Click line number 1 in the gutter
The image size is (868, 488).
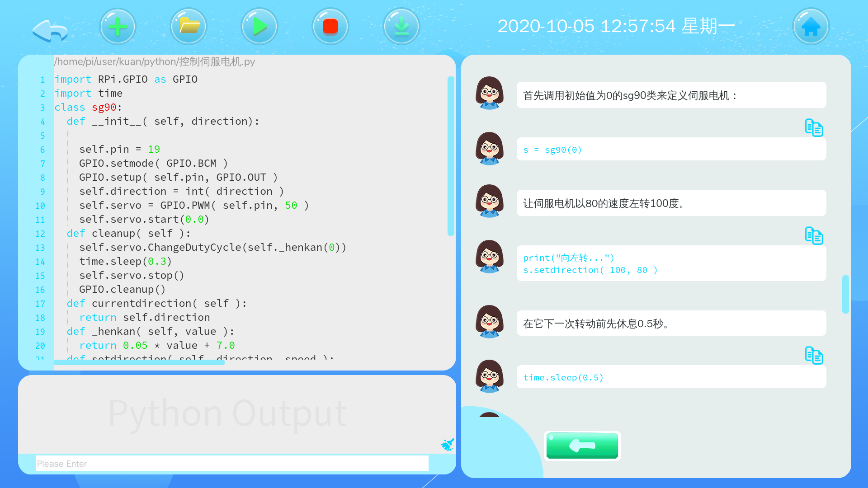(x=42, y=80)
